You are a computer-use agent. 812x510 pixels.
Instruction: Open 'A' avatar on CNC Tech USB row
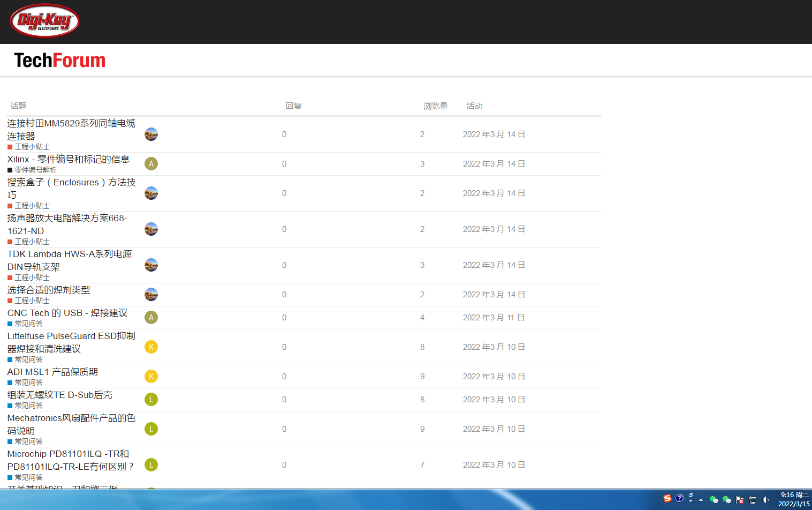(x=151, y=318)
